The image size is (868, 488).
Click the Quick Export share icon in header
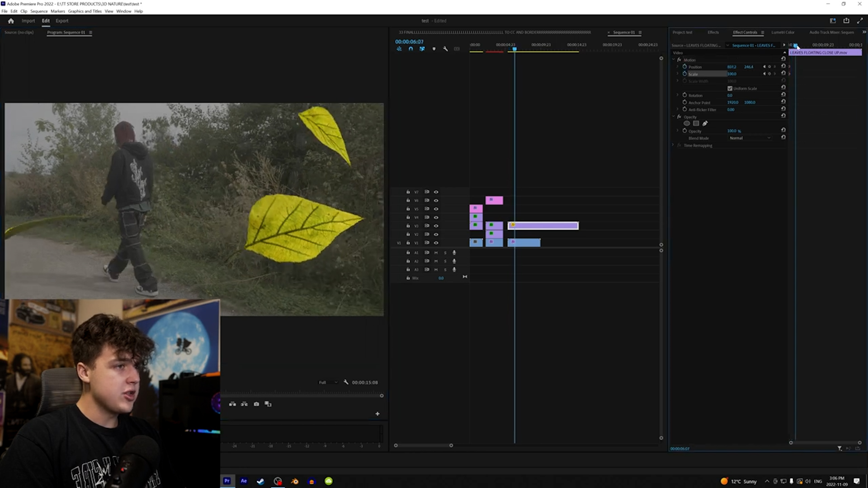tap(846, 21)
